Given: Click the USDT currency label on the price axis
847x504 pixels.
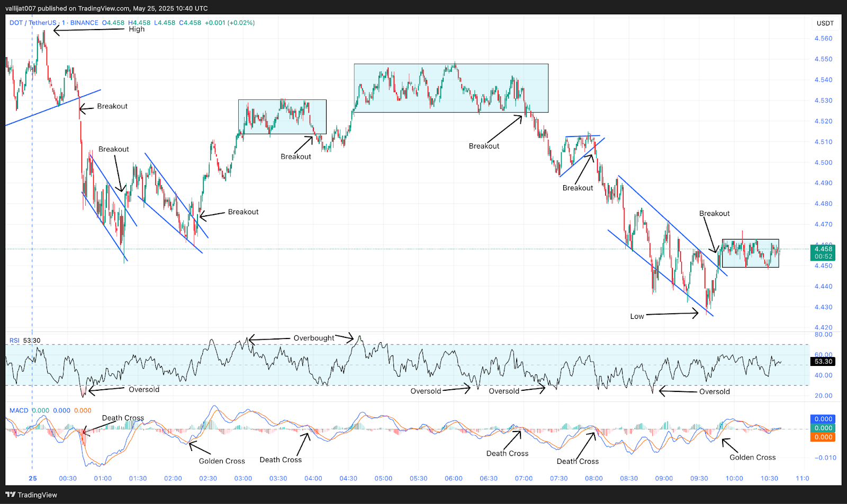Looking at the screenshot, I should tap(825, 23).
